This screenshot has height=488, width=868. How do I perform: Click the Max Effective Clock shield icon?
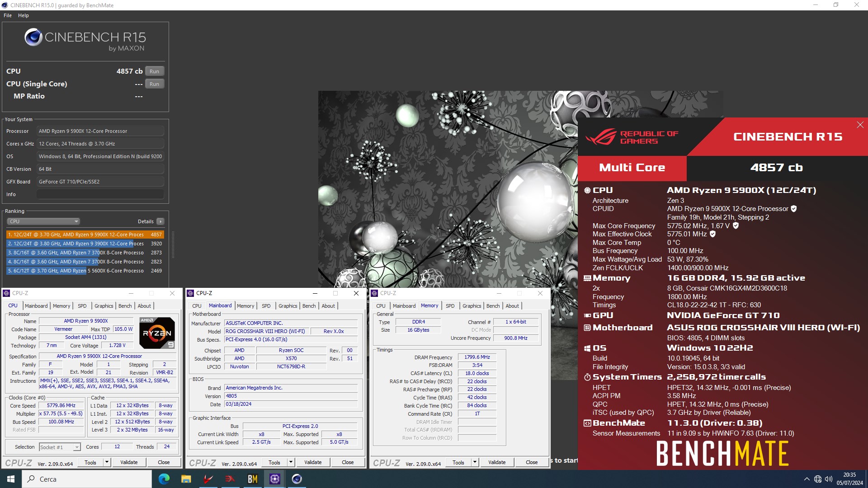tap(712, 234)
